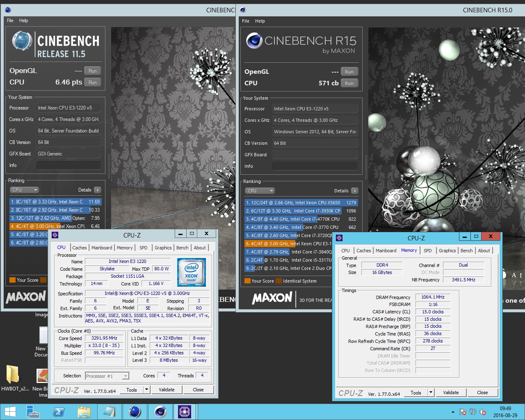Viewport: 525px width, 420px height.
Task: Click the Notepad taskbar icon
Action: click(x=109, y=412)
